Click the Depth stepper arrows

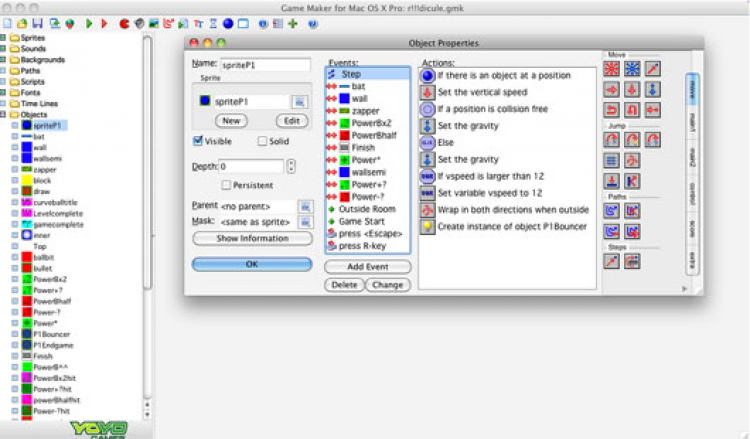[x=291, y=166]
